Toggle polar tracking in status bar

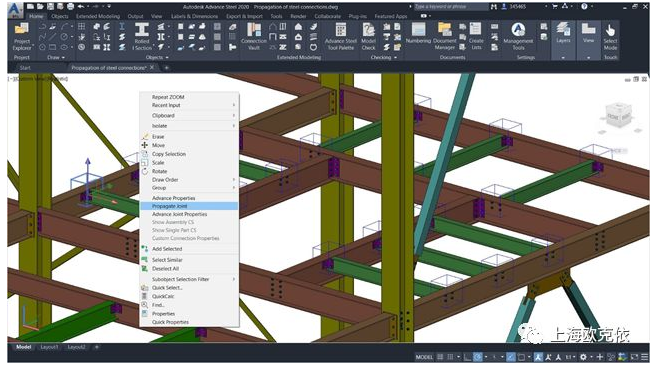[x=478, y=357]
